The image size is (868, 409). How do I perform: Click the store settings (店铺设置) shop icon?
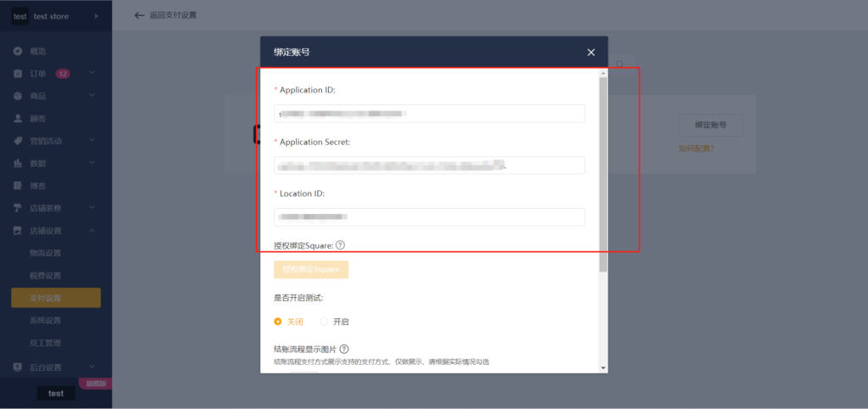(x=18, y=231)
